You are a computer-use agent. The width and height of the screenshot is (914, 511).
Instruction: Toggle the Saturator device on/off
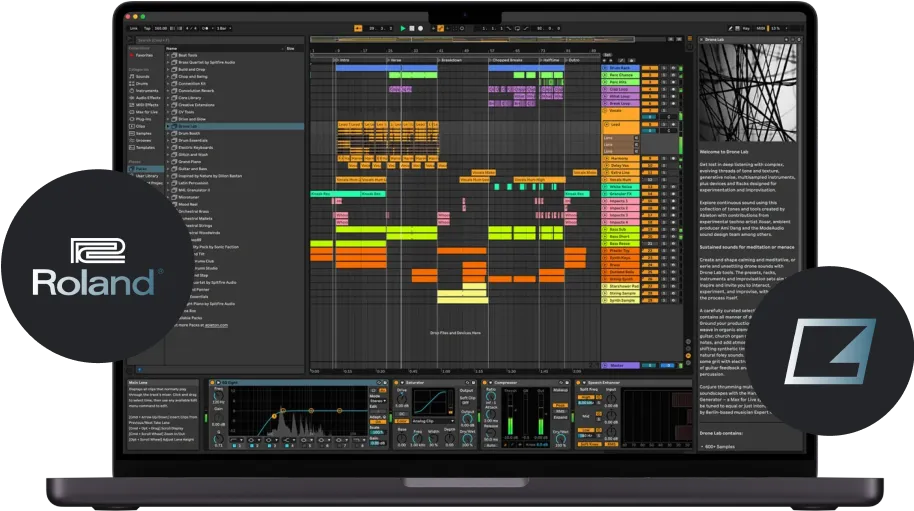tap(396, 382)
